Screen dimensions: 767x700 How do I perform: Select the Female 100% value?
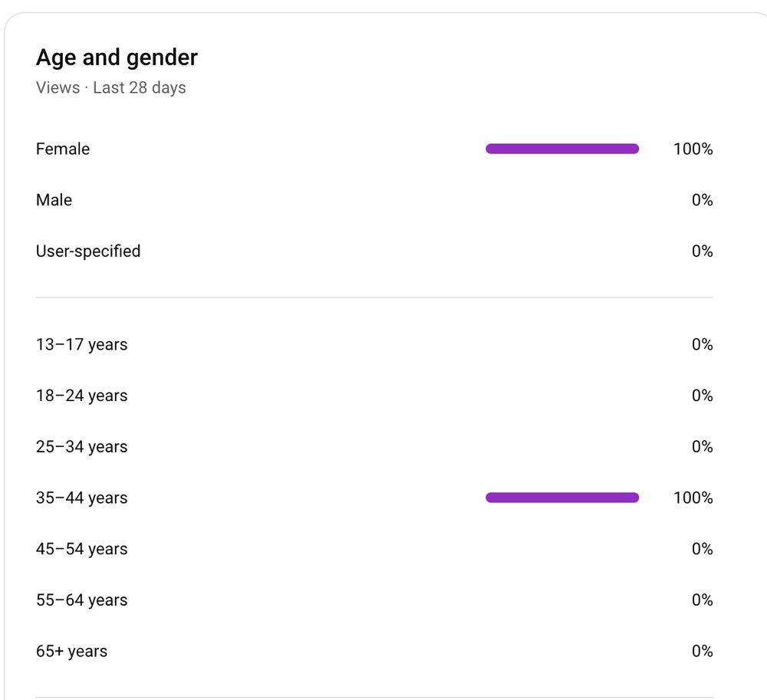pos(693,149)
